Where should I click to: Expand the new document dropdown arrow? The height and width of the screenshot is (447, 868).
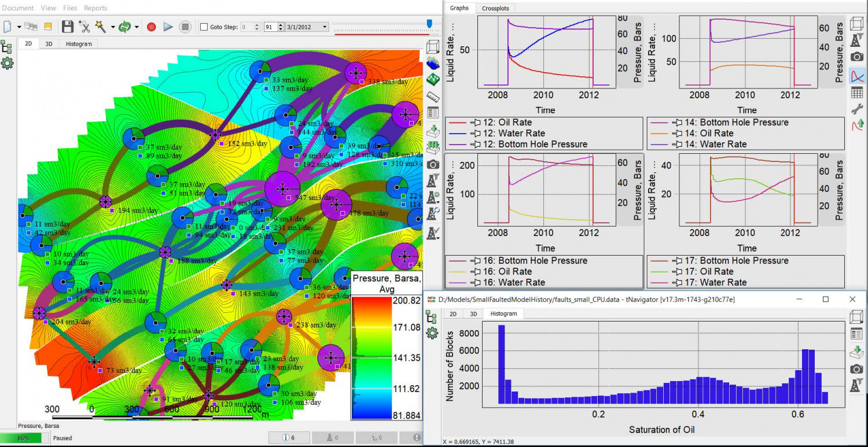point(19,27)
